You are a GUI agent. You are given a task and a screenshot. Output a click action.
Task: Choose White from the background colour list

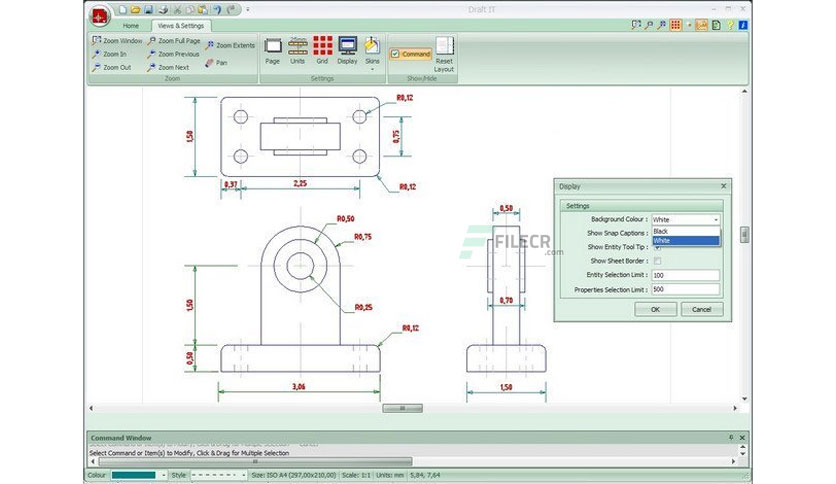tap(686, 240)
